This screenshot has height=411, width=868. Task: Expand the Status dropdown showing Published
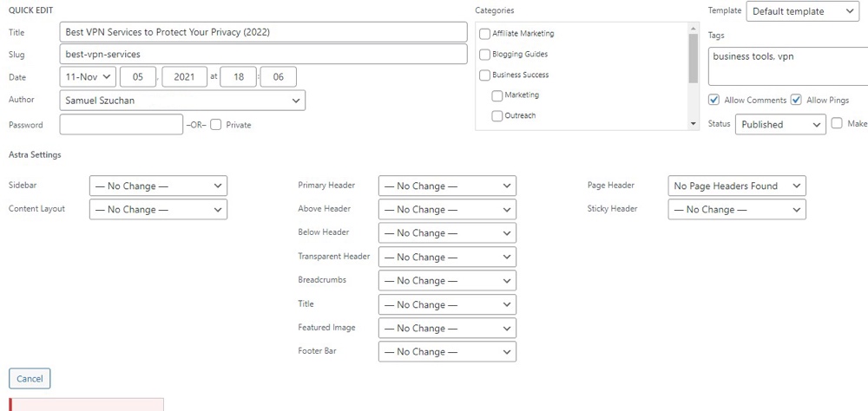(780, 125)
